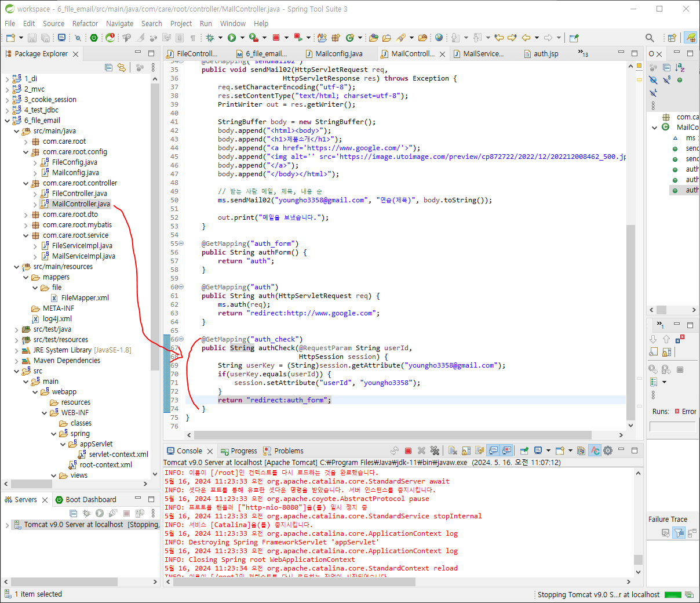Terminate the server with console red stop button
The height and width of the screenshot is (603, 700).
click(408, 451)
